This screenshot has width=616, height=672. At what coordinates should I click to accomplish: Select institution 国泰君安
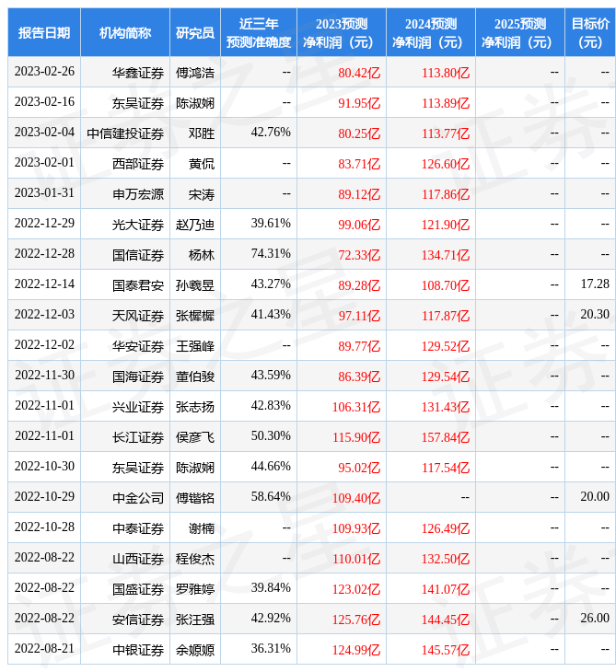[138, 286]
